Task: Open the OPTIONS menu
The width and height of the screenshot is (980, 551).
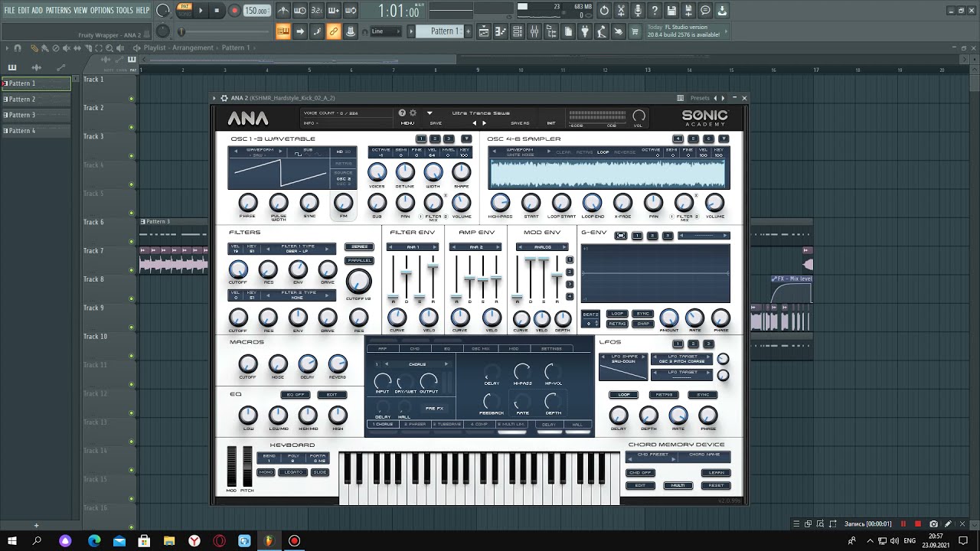Action: [x=102, y=10]
